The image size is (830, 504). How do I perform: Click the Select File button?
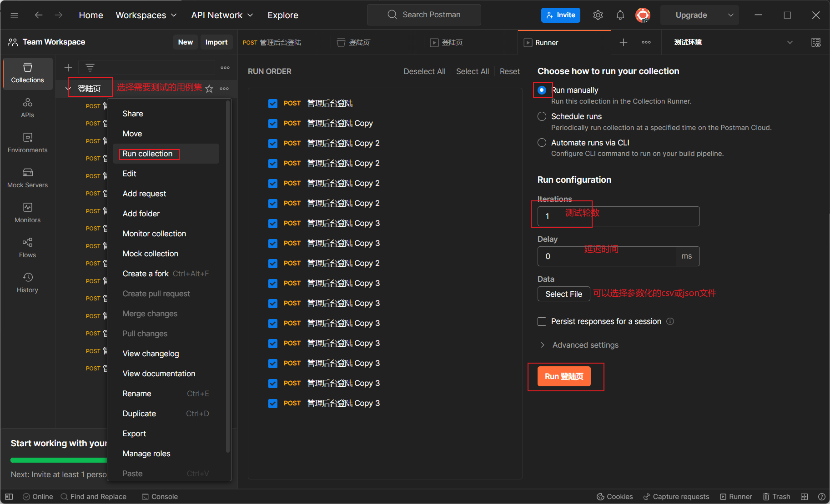click(563, 294)
